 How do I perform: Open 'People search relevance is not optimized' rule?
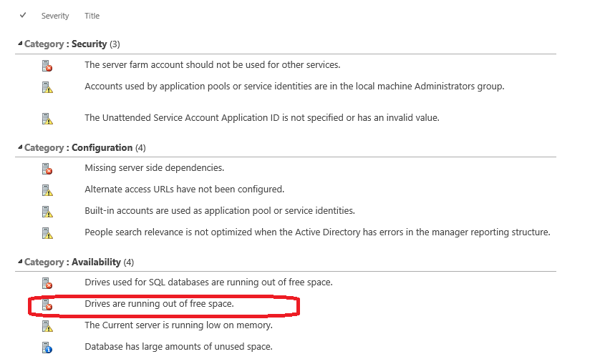tap(317, 232)
